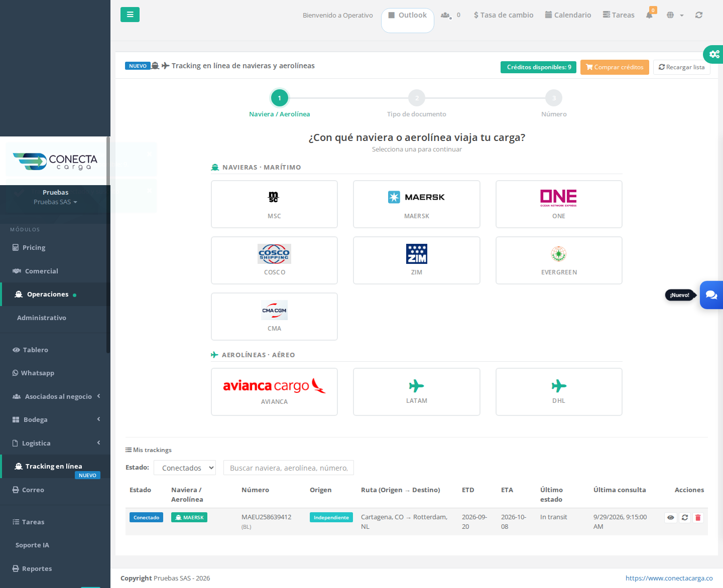Click step 1 Naviera / Aerolínea indicator
723x588 pixels.
click(x=280, y=98)
